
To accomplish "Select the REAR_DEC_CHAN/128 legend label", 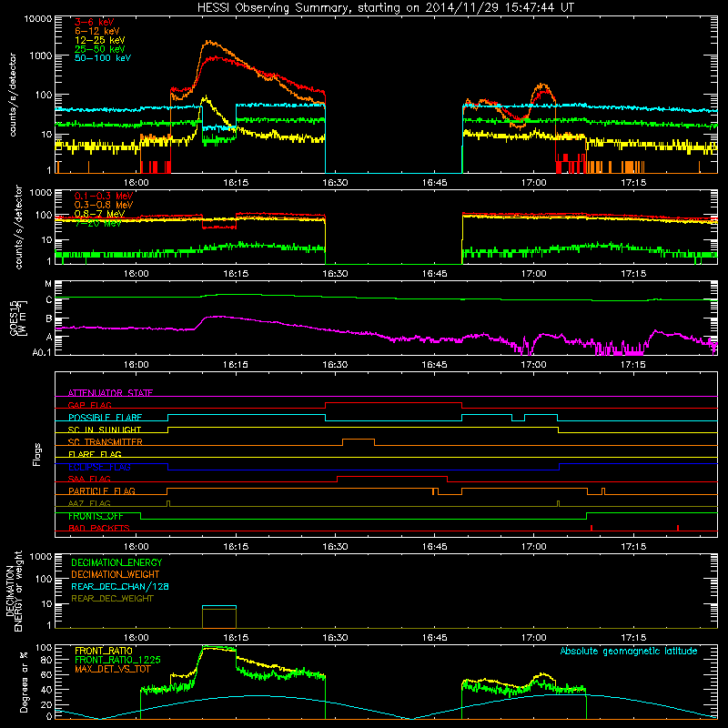I will coord(120,586).
